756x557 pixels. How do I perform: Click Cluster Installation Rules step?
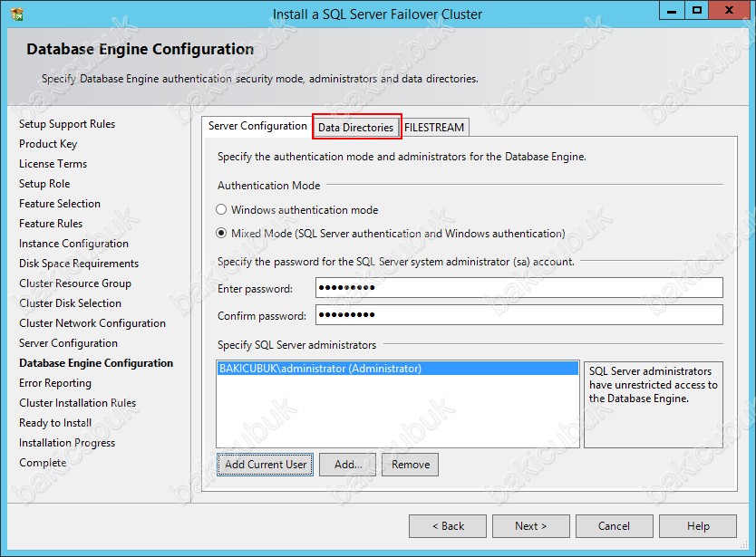[78, 403]
